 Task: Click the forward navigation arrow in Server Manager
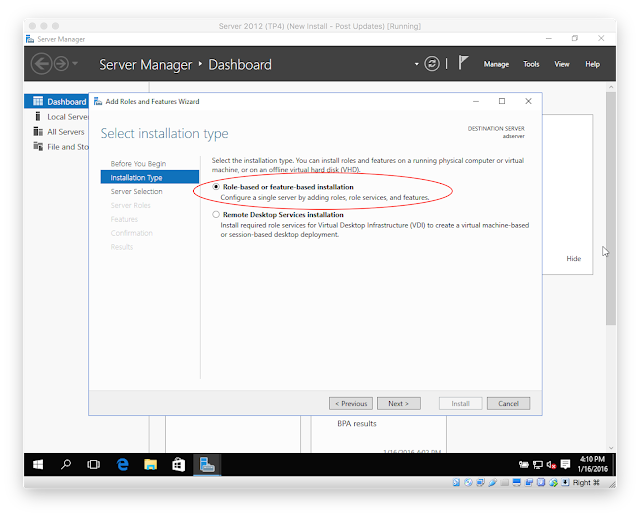pyautogui.click(x=61, y=64)
